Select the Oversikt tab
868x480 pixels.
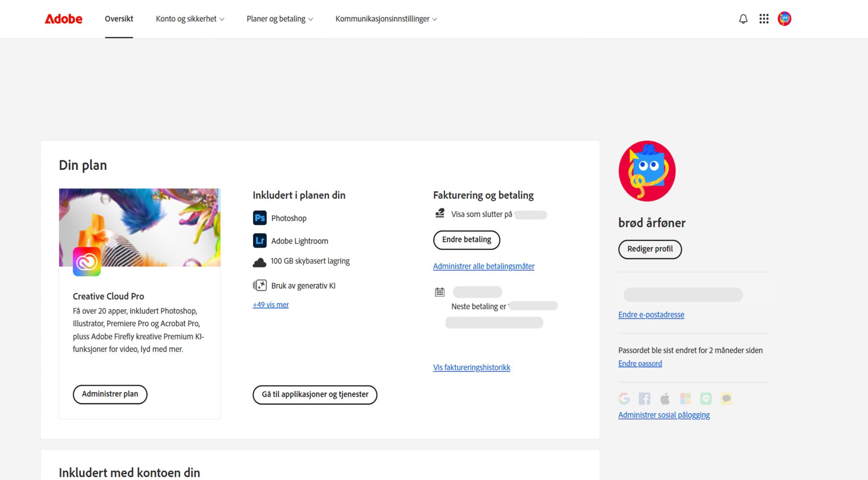(119, 19)
